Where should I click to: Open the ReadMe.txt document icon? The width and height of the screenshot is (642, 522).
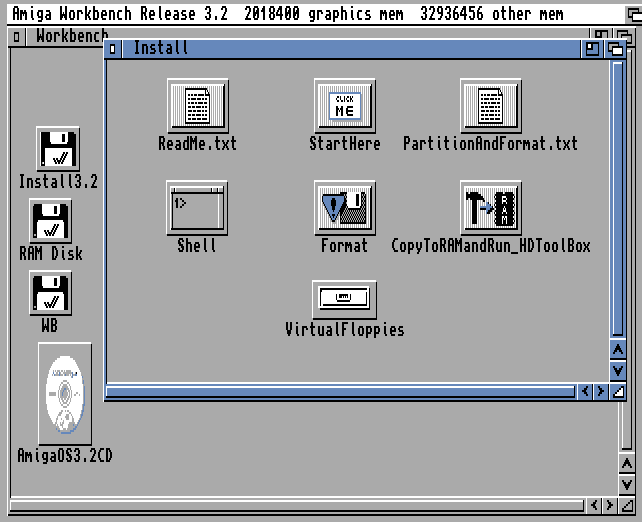[x=198, y=106]
